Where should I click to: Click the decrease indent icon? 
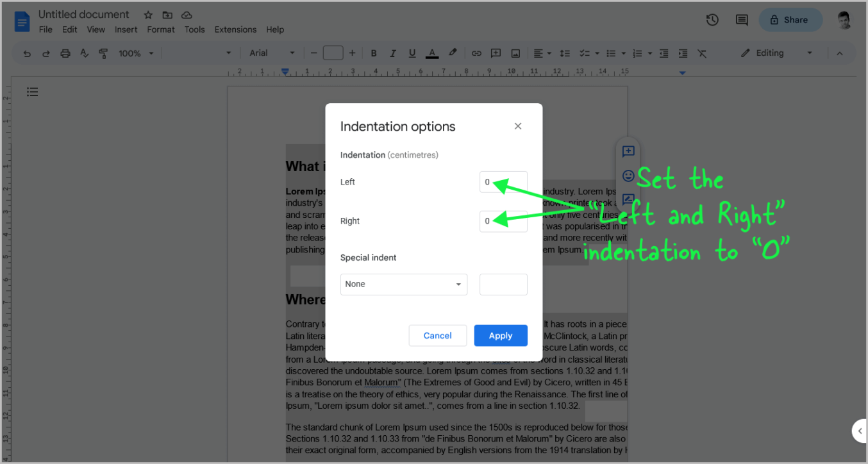[664, 53]
